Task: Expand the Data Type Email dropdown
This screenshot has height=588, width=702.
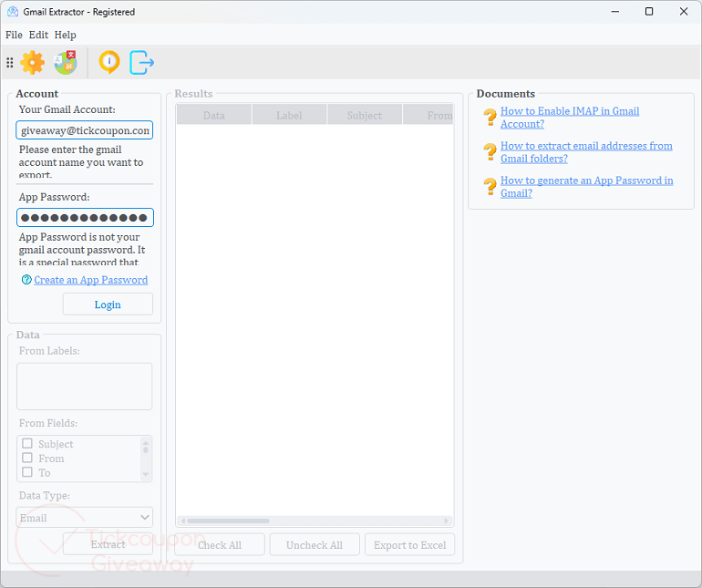Action: point(84,518)
